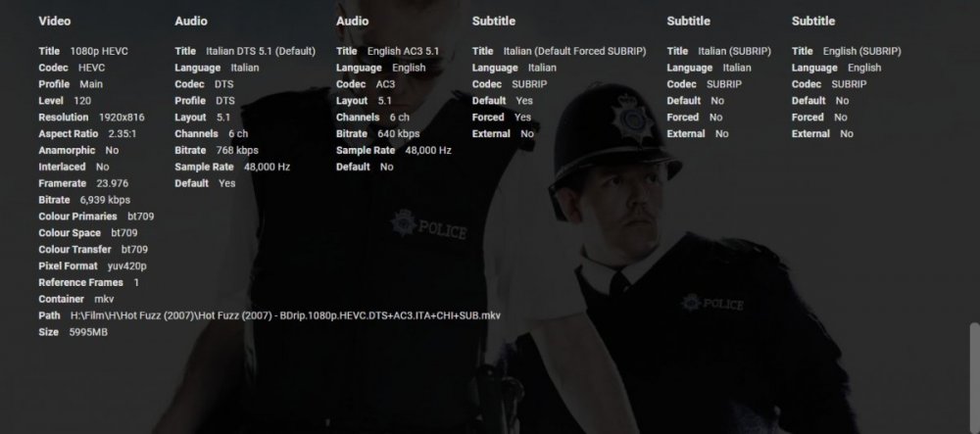Click "6 ch" in the English AC3 audio
This screenshot has width=980, height=434.
pyautogui.click(x=400, y=118)
